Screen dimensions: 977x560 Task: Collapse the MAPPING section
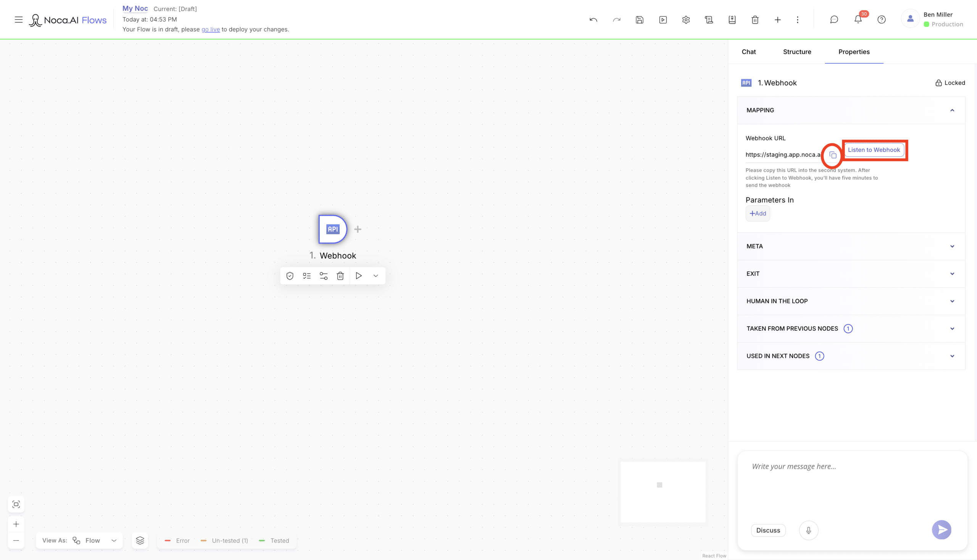point(851,110)
